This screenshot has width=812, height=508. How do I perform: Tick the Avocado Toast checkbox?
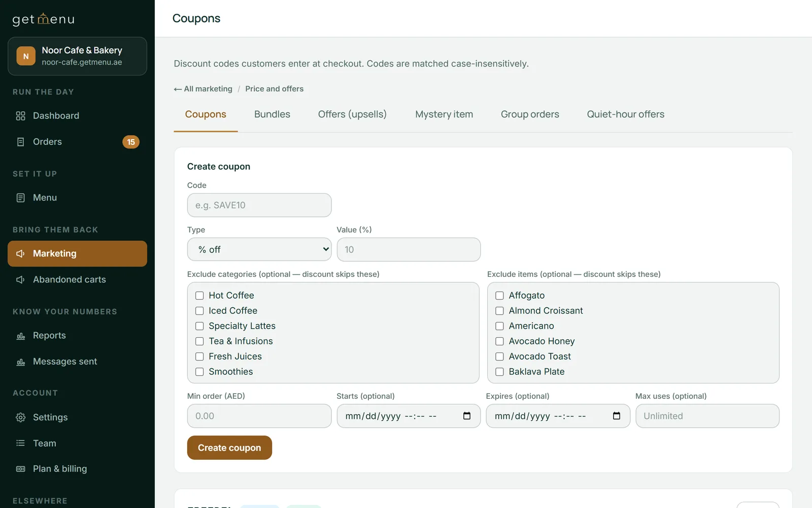coord(499,357)
